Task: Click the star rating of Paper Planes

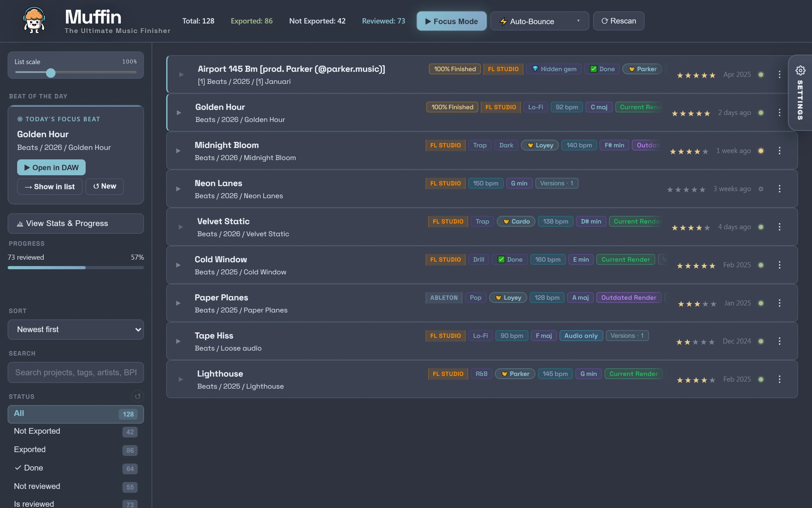Action: click(x=697, y=304)
